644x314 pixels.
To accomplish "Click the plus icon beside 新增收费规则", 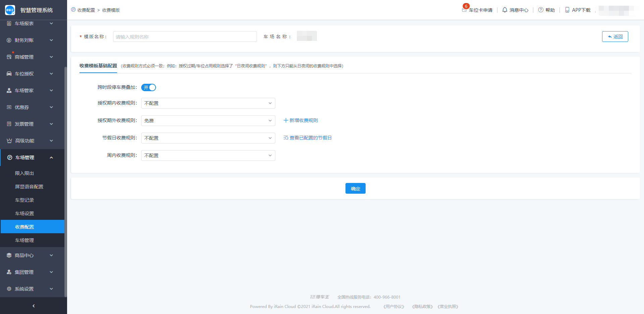I will (286, 120).
